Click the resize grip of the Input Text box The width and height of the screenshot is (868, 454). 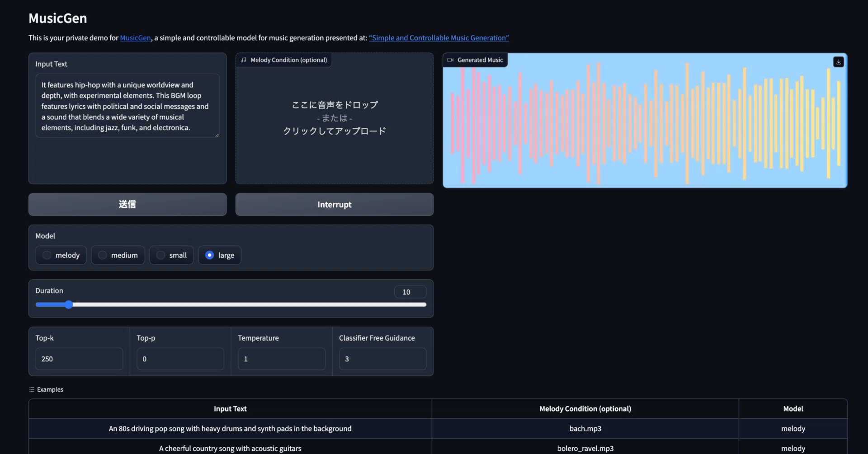pyautogui.click(x=217, y=135)
